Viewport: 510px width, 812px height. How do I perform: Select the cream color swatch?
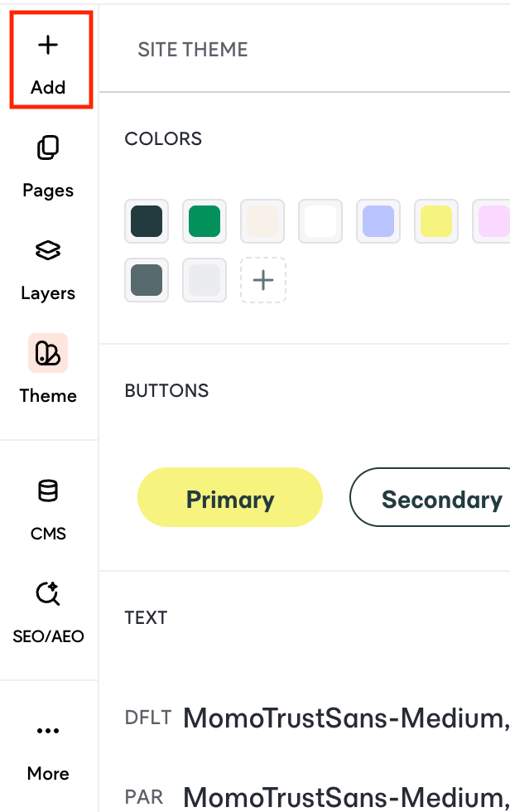pyautogui.click(x=262, y=221)
